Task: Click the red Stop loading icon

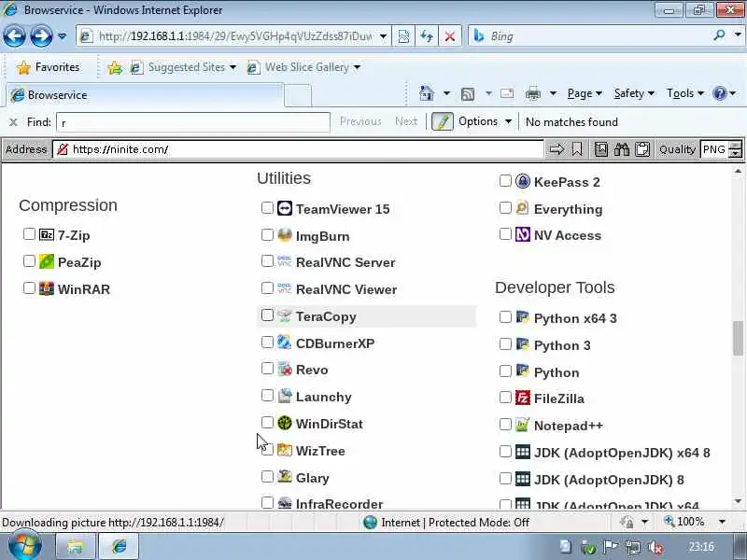Action: point(449,36)
